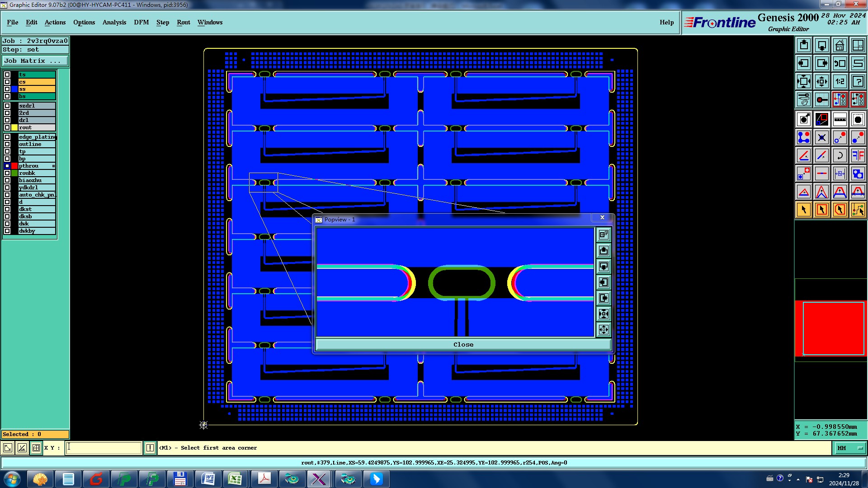Click the rotate arrow icon
Viewport: 868px width, 488px height.
click(840, 155)
